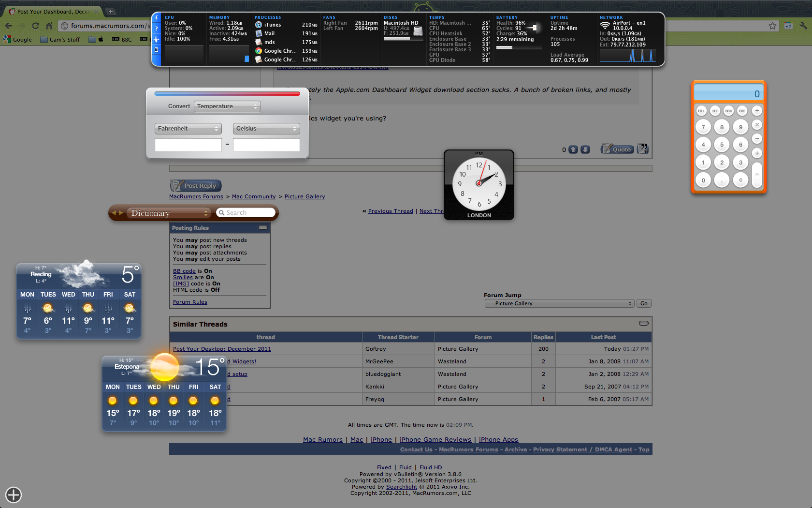This screenshot has width=812, height=508.
Task: Go to Chrome home page icon
Action: [49, 26]
